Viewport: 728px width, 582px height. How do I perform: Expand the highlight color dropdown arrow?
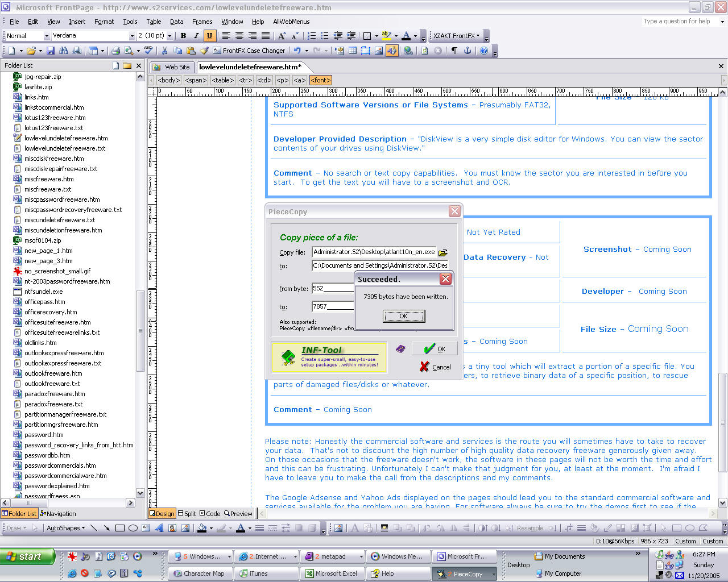pyautogui.click(x=396, y=36)
